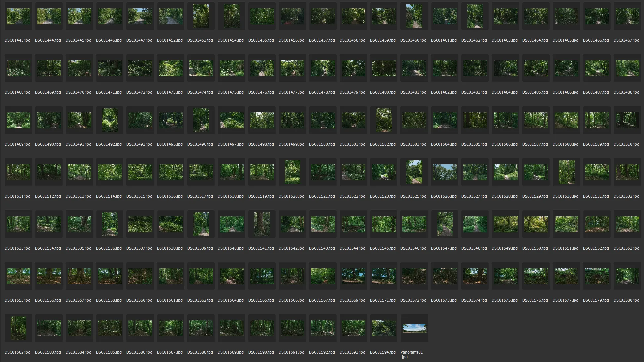Select the DSC01530.jpg thumbnail
644x362 pixels.
pyautogui.click(x=566, y=172)
